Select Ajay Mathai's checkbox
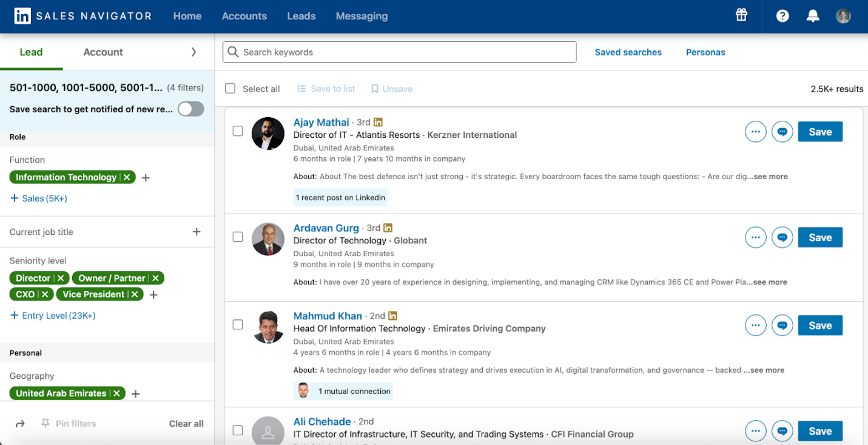 tap(238, 131)
